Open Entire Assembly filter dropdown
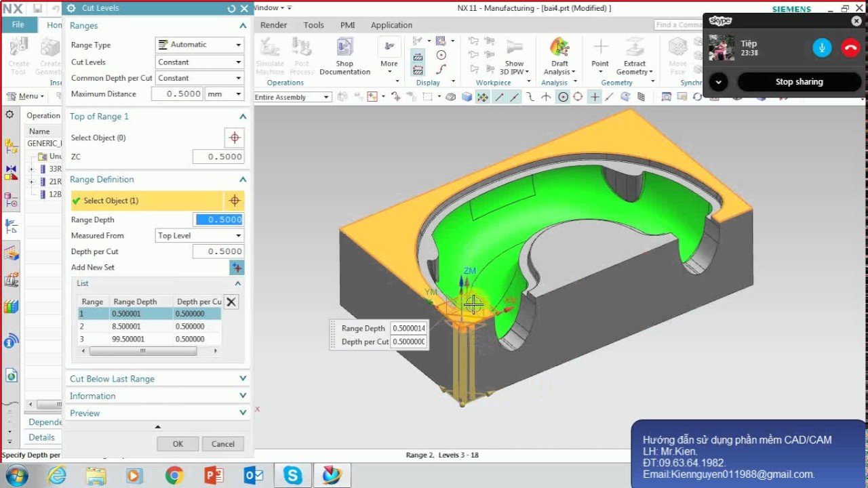 (x=292, y=97)
